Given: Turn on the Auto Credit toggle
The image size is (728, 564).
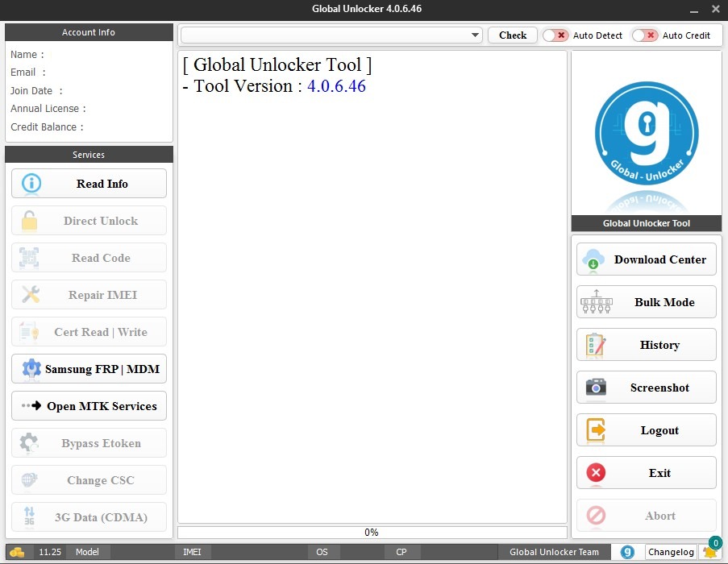Looking at the screenshot, I should pyautogui.click(x=644, y=35).
